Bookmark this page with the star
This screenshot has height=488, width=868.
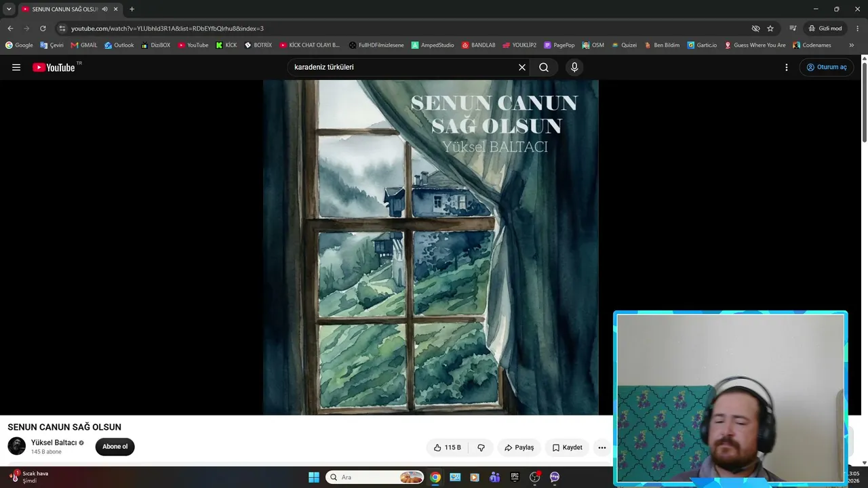click(770, 28)
